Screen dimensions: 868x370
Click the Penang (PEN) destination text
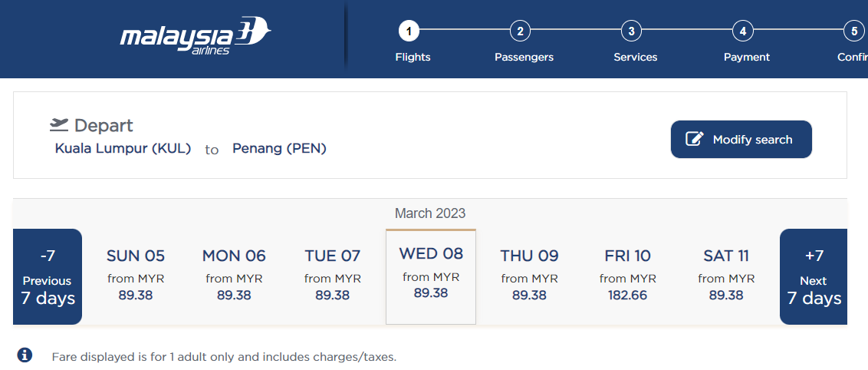point(279,149)
